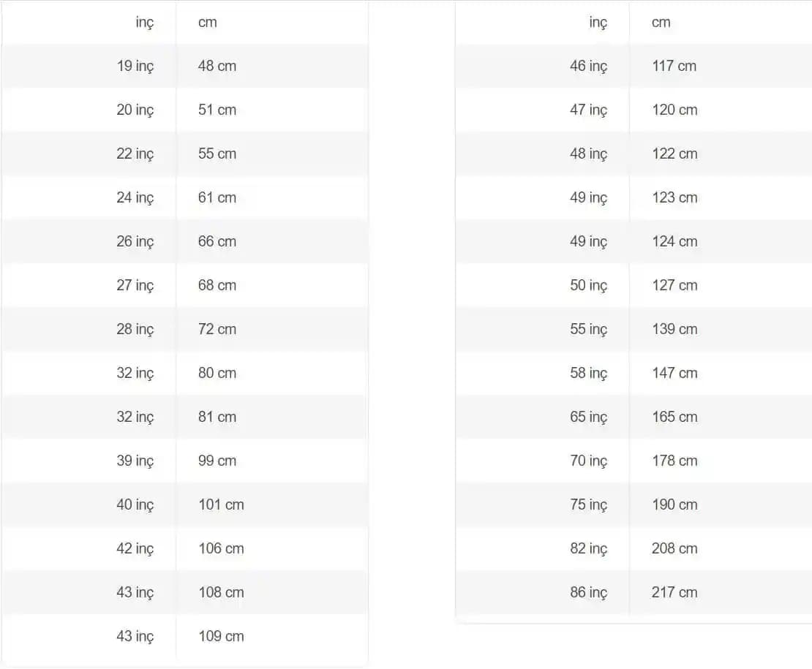Click the "127 cm" value

(x=674, y=285)
